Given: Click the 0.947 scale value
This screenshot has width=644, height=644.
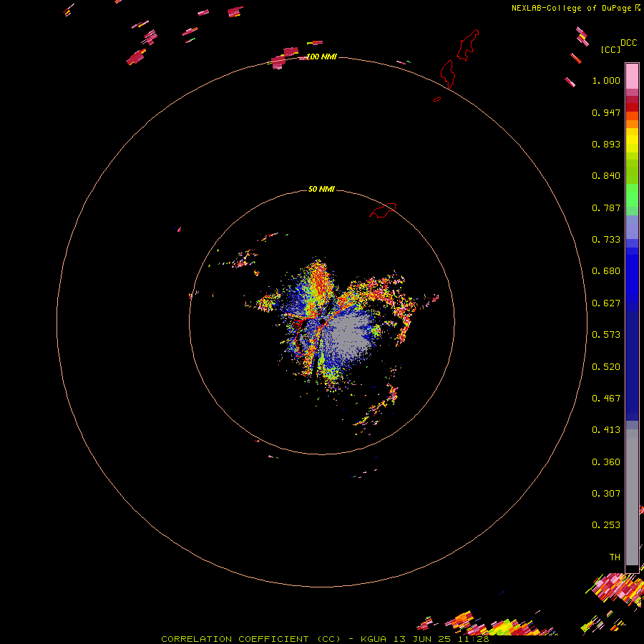Looking at the screenshot, I should pos(606,112).
